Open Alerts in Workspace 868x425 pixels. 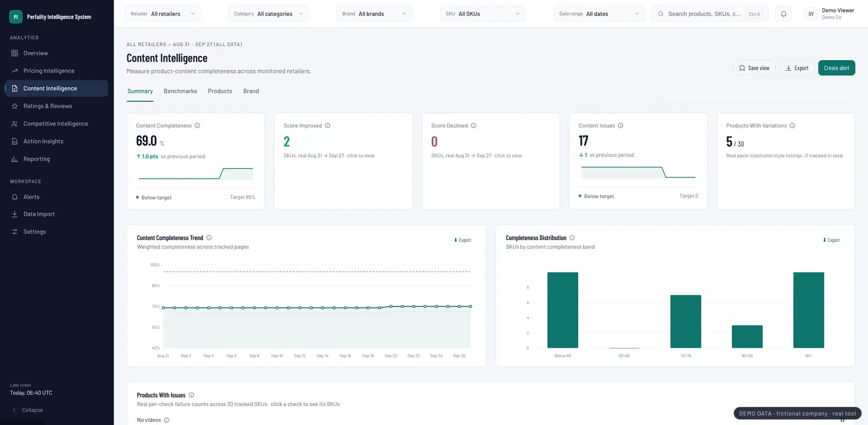(56, 197)
